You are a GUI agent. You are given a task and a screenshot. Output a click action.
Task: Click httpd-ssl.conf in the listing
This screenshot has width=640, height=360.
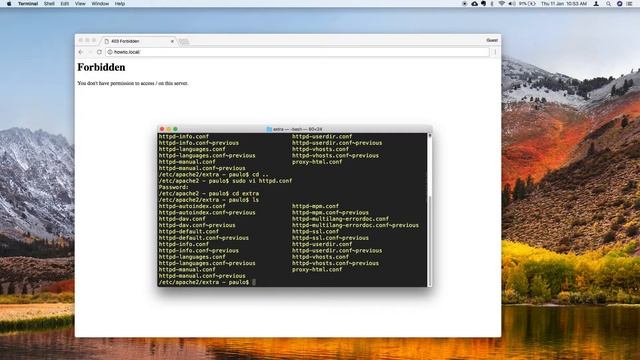(x=315, y=231)
